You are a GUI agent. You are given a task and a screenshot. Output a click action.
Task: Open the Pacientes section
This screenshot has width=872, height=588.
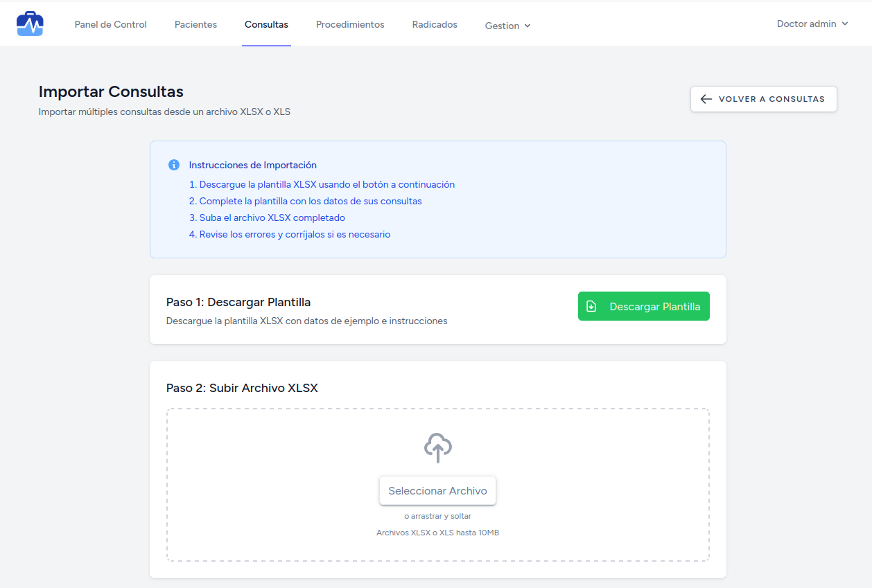[x=195, y=24]
